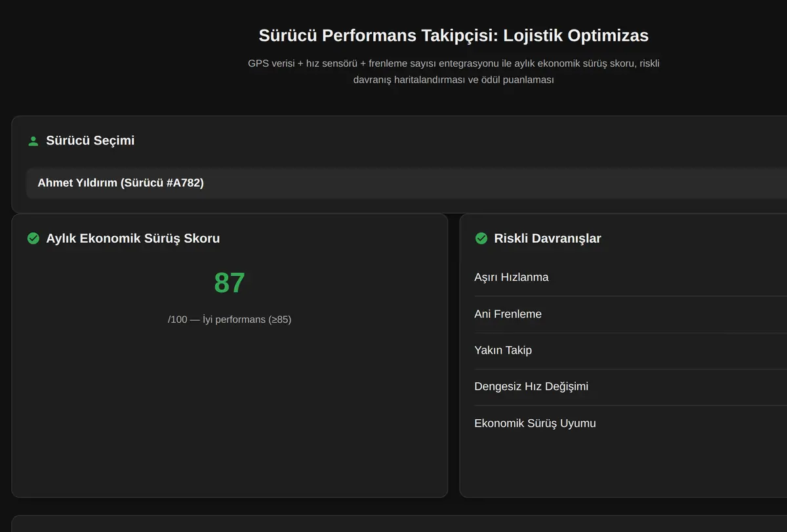The height and width of the screenshot is (532, 787).
Task: Open the Ahmet Yıldırım driver selection dropdown
Action: point(407,183)
